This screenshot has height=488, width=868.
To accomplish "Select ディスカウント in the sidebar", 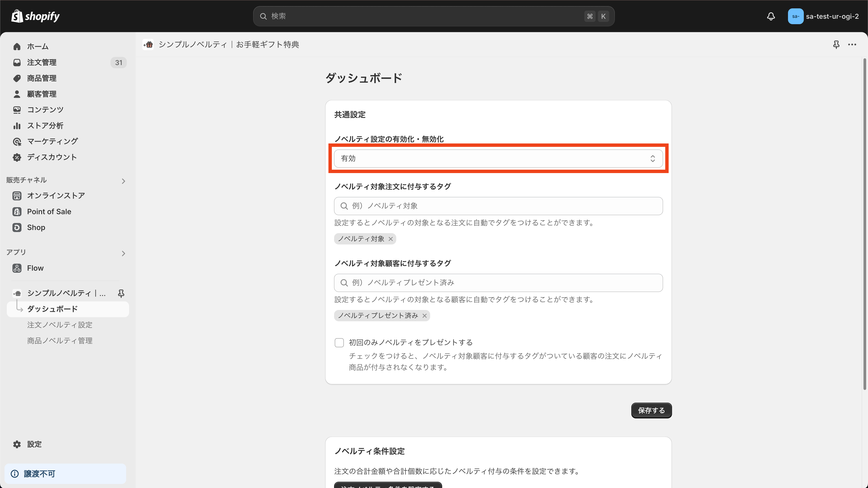I will tap(52, 157).
